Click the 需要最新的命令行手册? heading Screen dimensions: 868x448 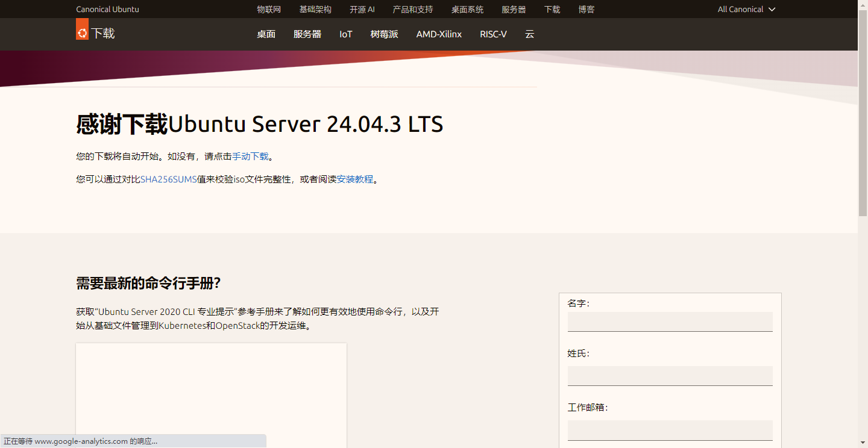148,283
